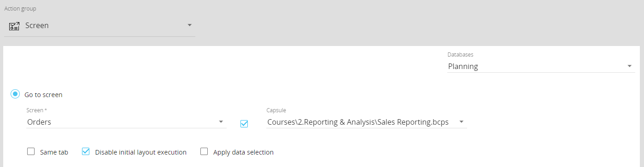Expand the Capsule dropdown arrow
Viewport: 644px width, 167px height.
[461, 122]
